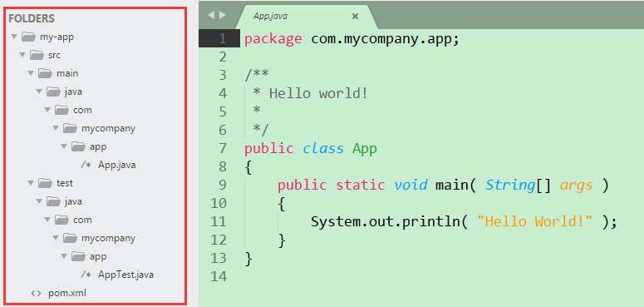
Task: Click line number 1 in gutter
Action: pyautogui.click(x=222, y=38)
